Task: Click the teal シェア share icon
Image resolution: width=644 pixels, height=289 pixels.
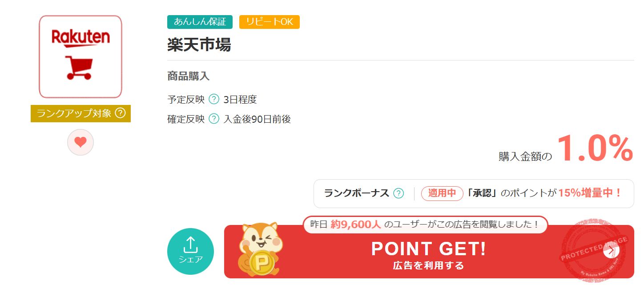Action: (190, 251)
